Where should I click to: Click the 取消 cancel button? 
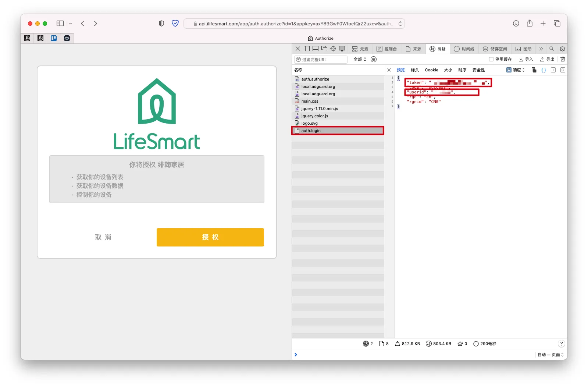103,237
